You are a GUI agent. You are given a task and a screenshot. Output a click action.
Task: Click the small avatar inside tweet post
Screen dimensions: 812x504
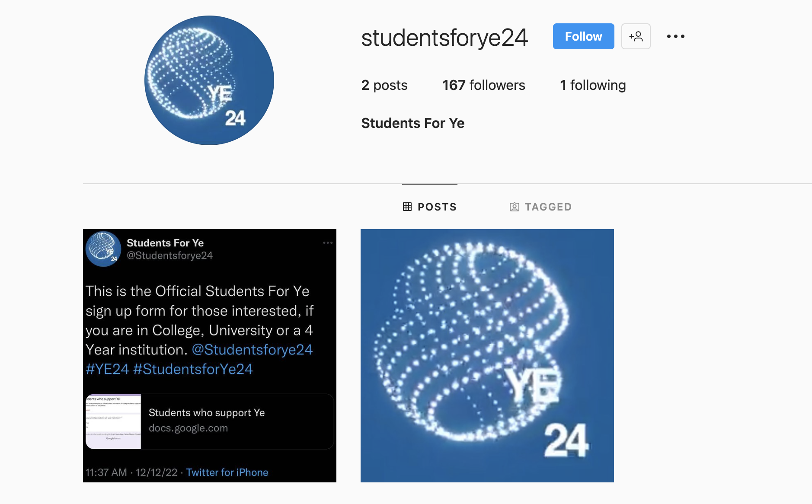[x=103, y=249]
